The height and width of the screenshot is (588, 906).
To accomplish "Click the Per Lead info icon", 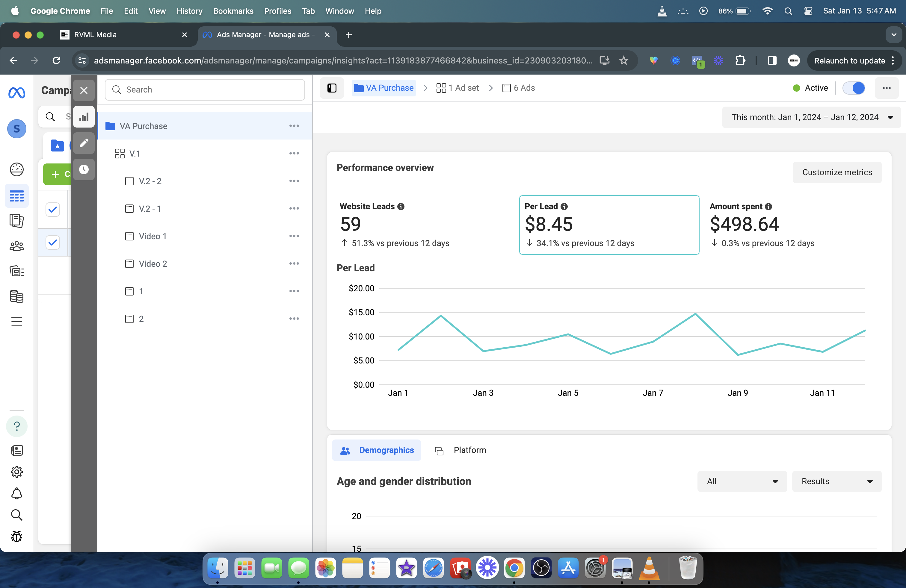I will pos(564,207).
